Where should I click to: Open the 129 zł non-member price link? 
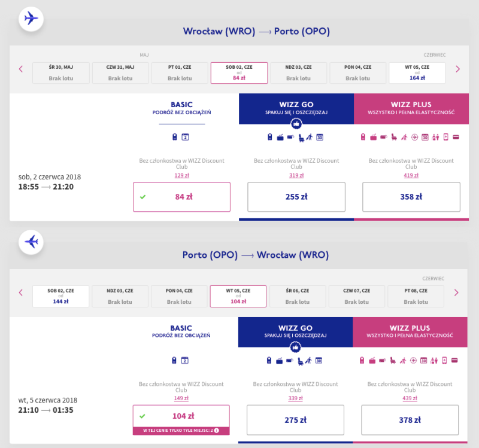(x=182, y=175)
